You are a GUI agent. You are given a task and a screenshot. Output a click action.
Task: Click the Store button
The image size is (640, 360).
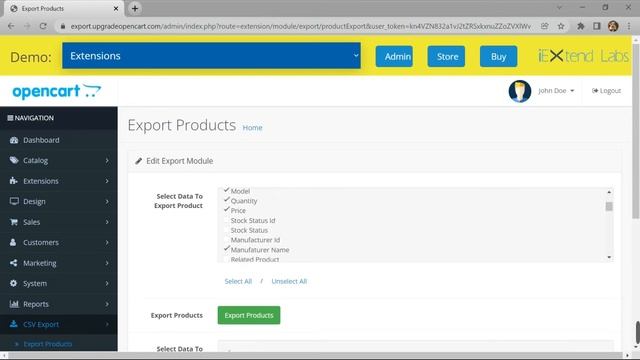(446, 56)
